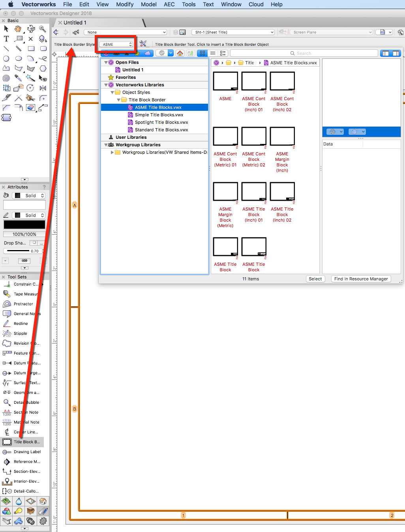Open the class dropdown showing None

(125, 32)
